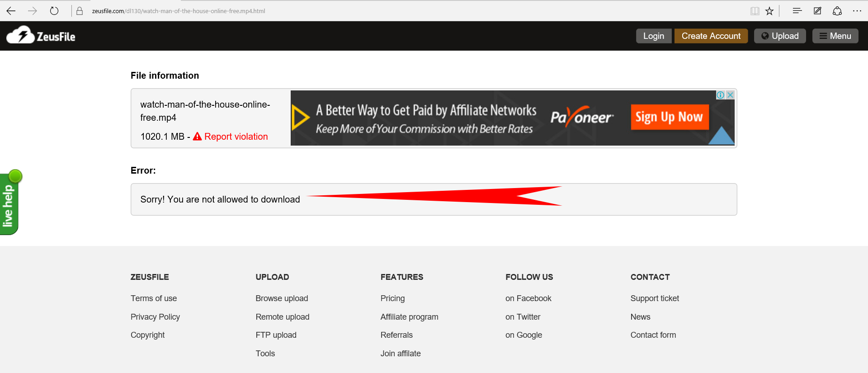Open the Support ticket link
Screen dimensions: 868x373
point(655,298)
